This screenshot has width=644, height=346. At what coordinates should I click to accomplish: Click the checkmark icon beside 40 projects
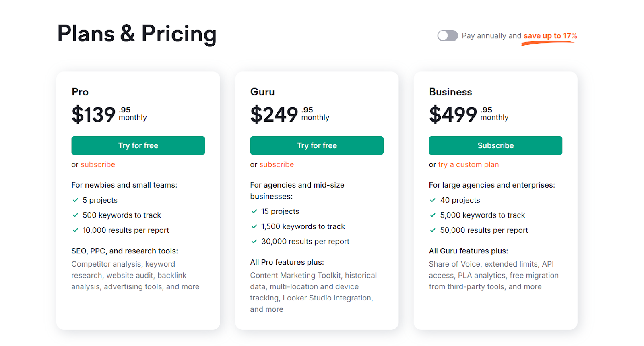(433, 200)
